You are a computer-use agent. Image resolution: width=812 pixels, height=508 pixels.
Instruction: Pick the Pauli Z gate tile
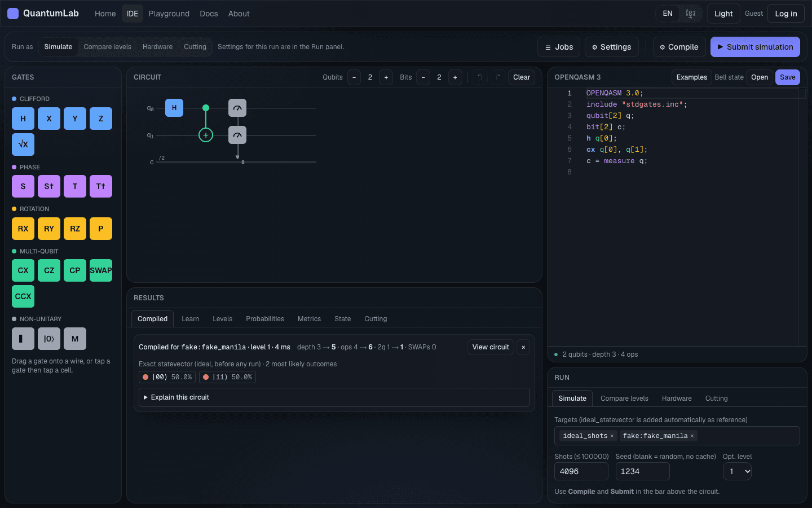click(x=101, y=119)
